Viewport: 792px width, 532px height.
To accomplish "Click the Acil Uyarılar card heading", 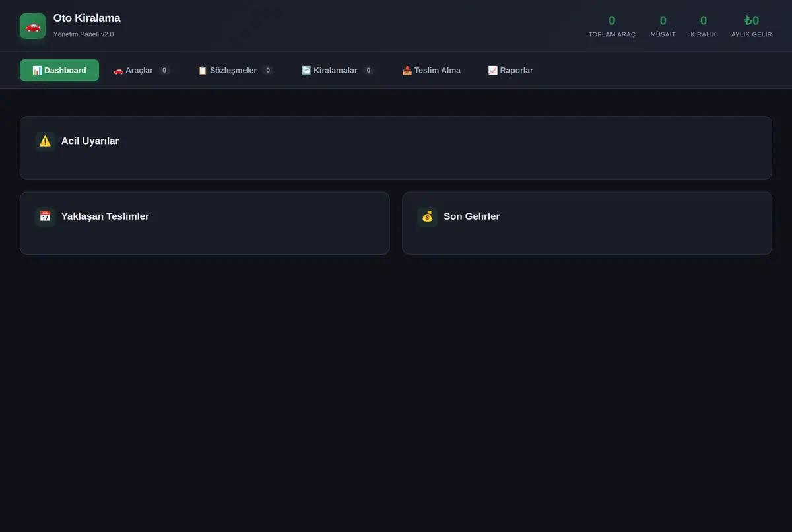I will pyautogui.click(x=90, y=141).
